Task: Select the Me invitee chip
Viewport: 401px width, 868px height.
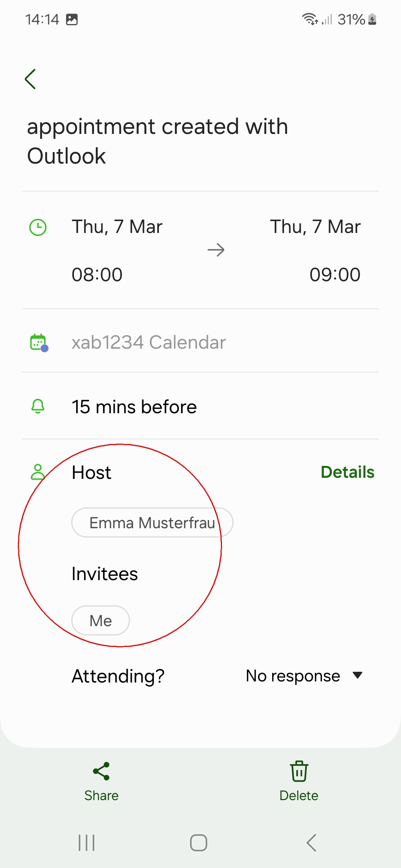Action: pos(101,621)
